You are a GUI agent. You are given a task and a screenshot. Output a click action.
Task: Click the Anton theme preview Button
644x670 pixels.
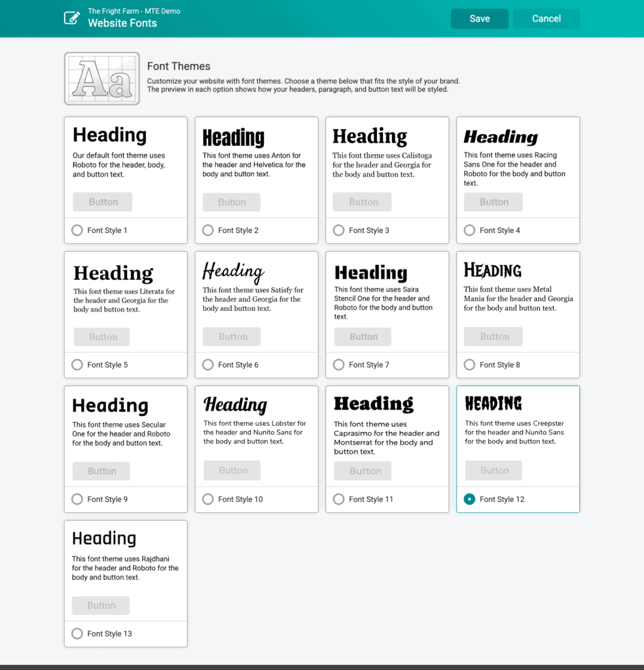tap(232, 202)
